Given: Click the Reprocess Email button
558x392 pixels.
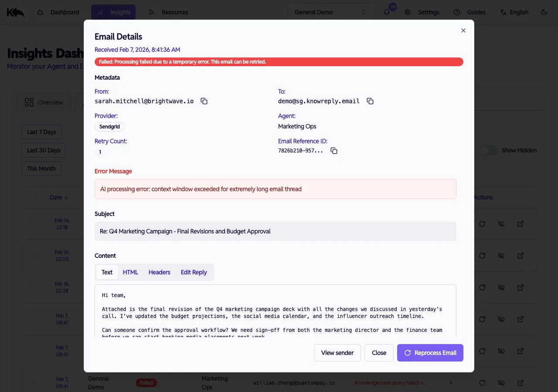Looking at the screenshot, I should [430, 353].
